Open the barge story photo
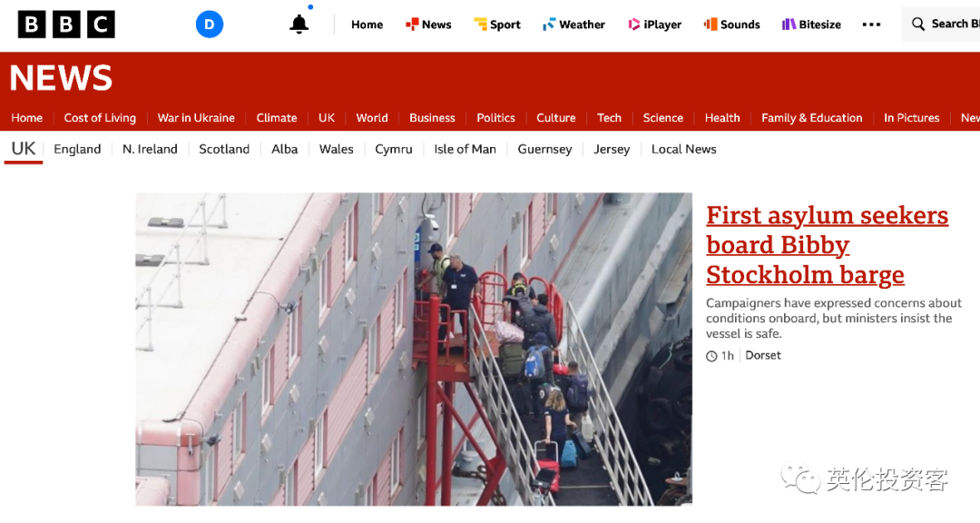 coord(414,349)
